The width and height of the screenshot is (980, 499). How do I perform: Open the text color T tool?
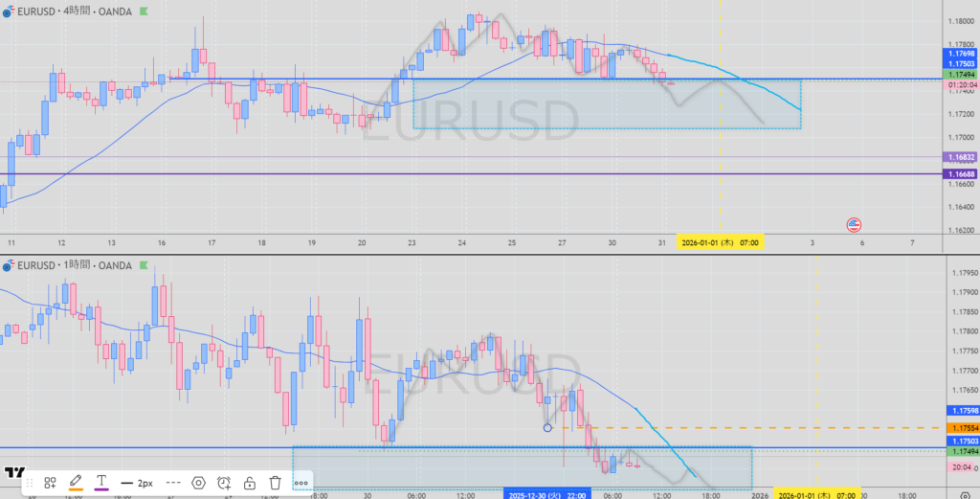[101, 483]
